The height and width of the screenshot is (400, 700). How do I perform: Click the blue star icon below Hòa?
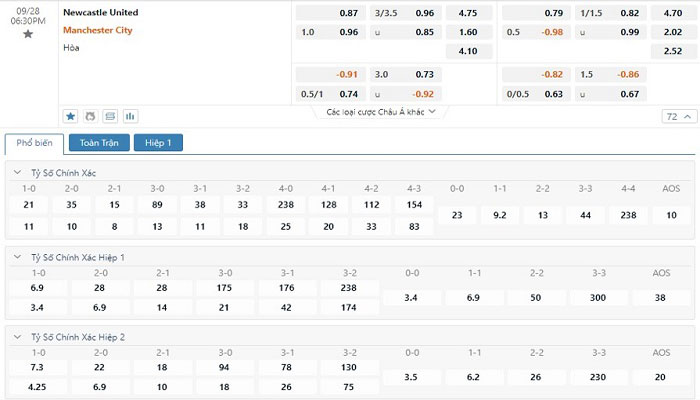(71, 116)
